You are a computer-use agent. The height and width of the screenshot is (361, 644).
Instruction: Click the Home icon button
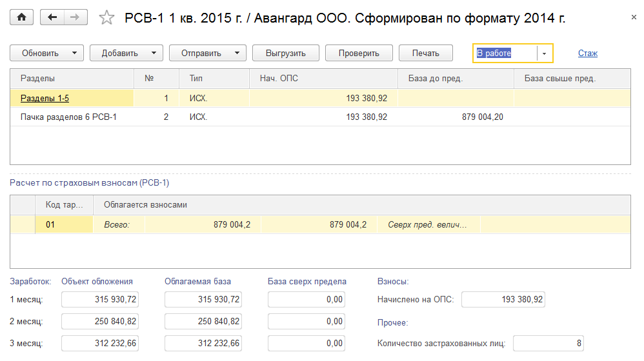pyautogui.click(x=21, y=17)
